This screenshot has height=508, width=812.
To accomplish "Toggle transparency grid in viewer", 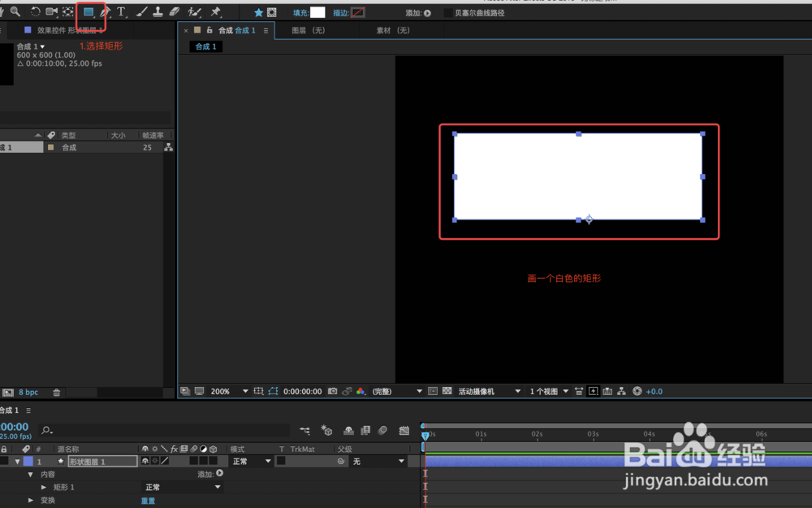I will tap(447, 392).
